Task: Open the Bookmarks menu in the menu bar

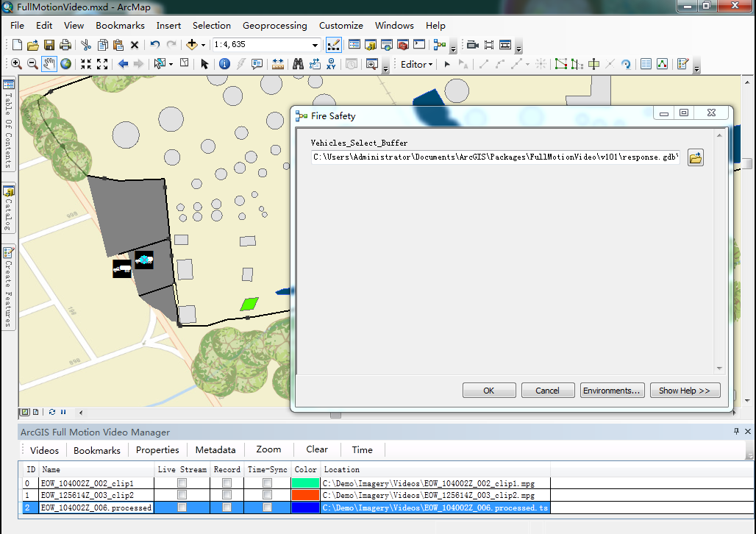Action: point(120,26)
